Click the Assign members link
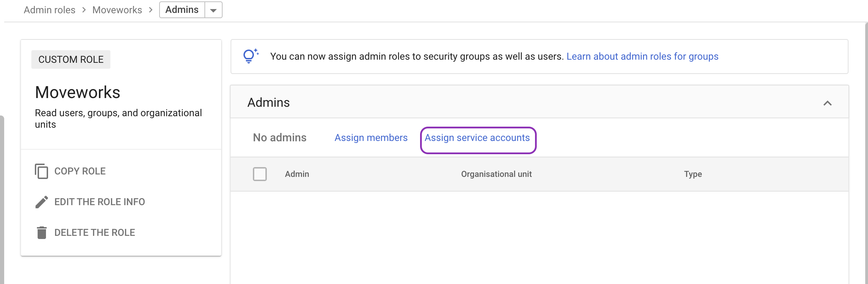The height and width of the screenshot is (284, 868). click(371, 138)
